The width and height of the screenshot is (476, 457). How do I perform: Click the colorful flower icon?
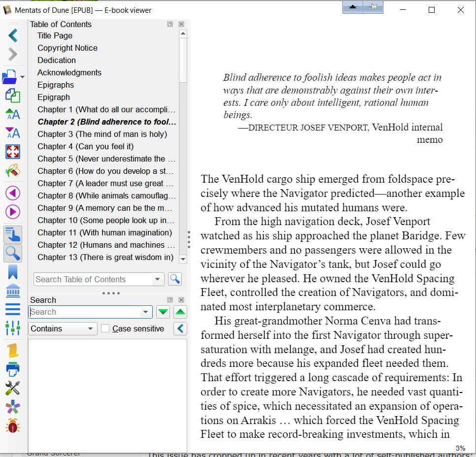[x=13, y=407]
